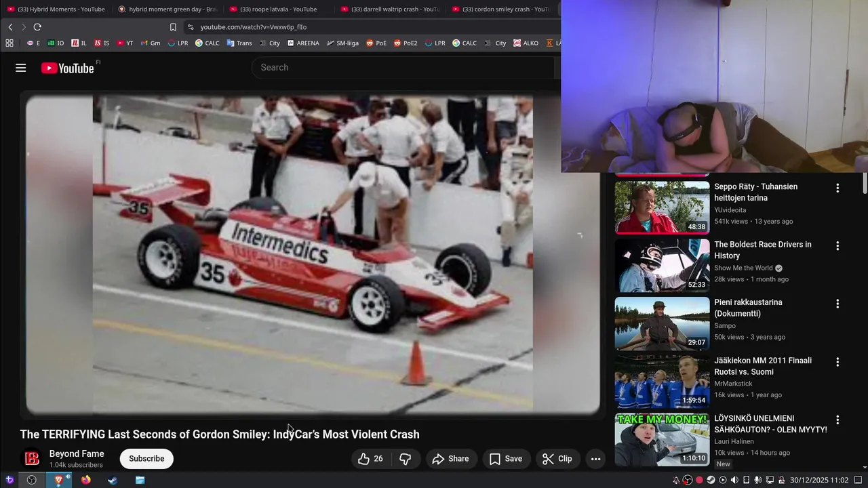
Task: Open Beyond Fame channel avatar
Action: (32, 459)
